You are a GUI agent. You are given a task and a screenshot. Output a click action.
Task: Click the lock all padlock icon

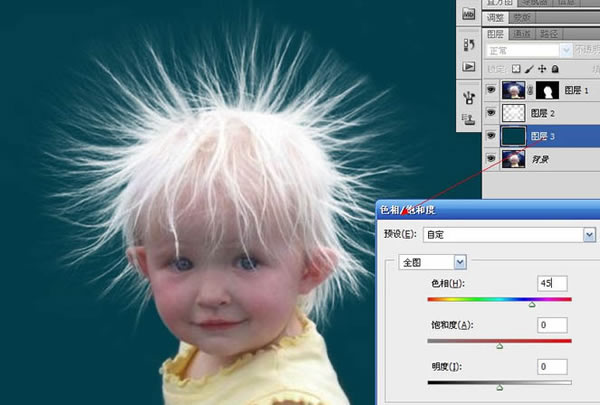[555, 69]
